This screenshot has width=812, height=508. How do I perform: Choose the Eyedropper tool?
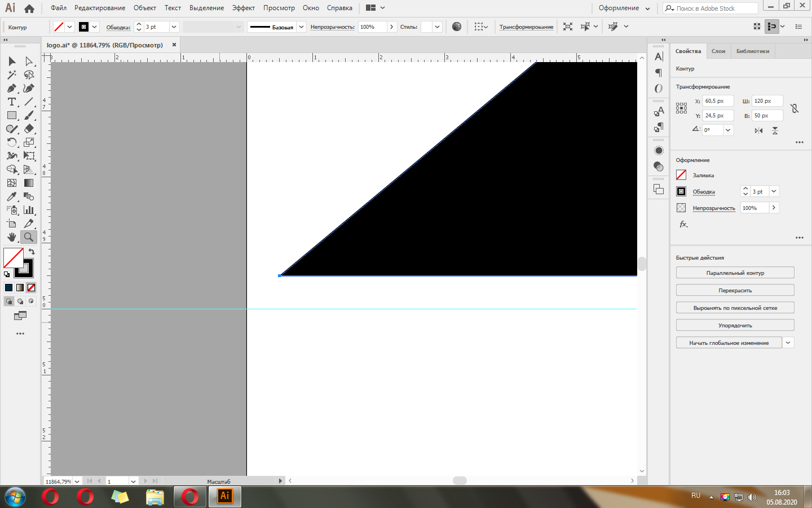pyautogui.click(x=11, y=196)
